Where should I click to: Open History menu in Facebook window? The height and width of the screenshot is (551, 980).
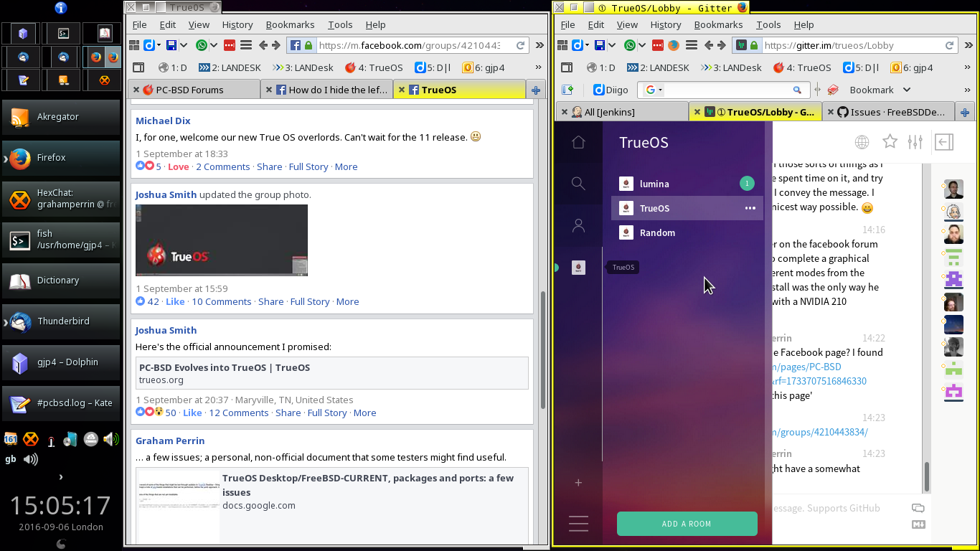[237, 24]
